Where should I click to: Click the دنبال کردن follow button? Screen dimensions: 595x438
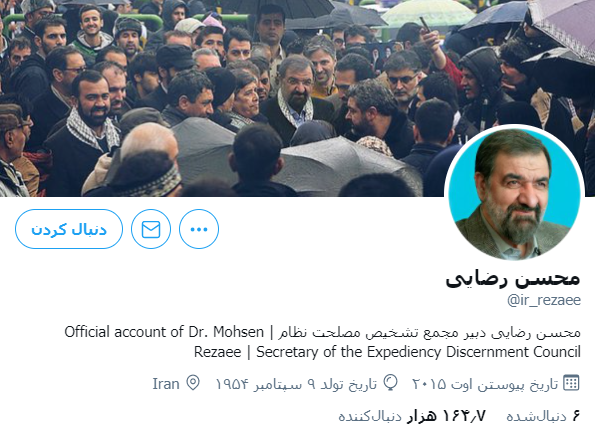point(69,229)
